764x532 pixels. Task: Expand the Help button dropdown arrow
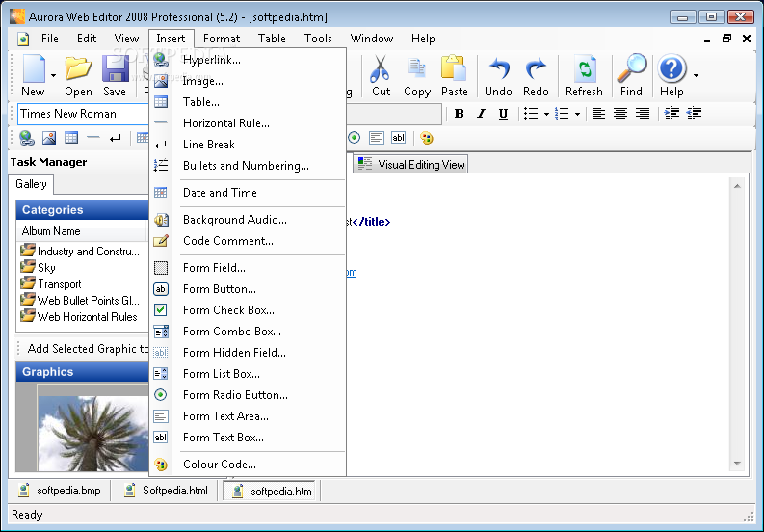coord(696,75)
